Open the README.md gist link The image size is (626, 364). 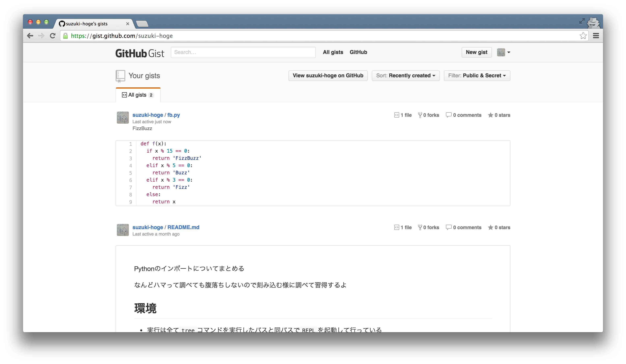[x=183, y=227]
